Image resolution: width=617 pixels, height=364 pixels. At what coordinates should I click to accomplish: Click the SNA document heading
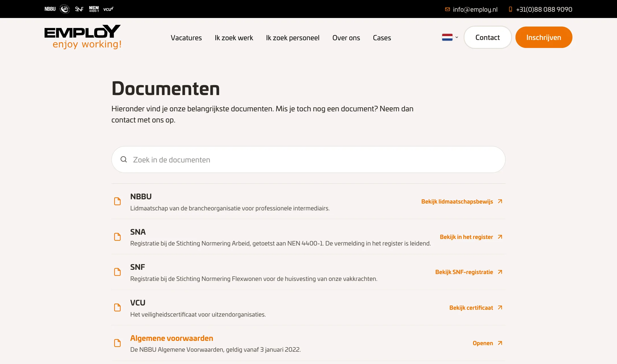tap(138, 232)
